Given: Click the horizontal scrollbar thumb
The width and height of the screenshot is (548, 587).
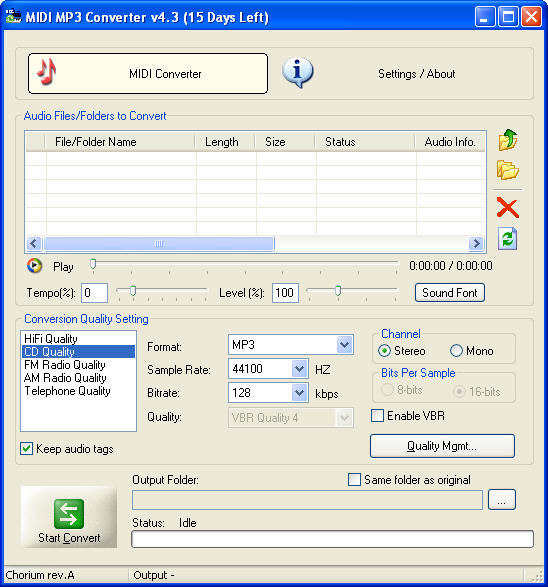Looking at the screenshot, I should click(x=159, y=244).
